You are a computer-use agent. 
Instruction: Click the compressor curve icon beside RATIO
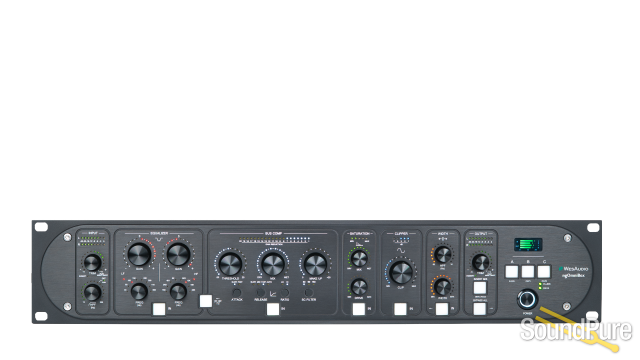click(273, 293)
